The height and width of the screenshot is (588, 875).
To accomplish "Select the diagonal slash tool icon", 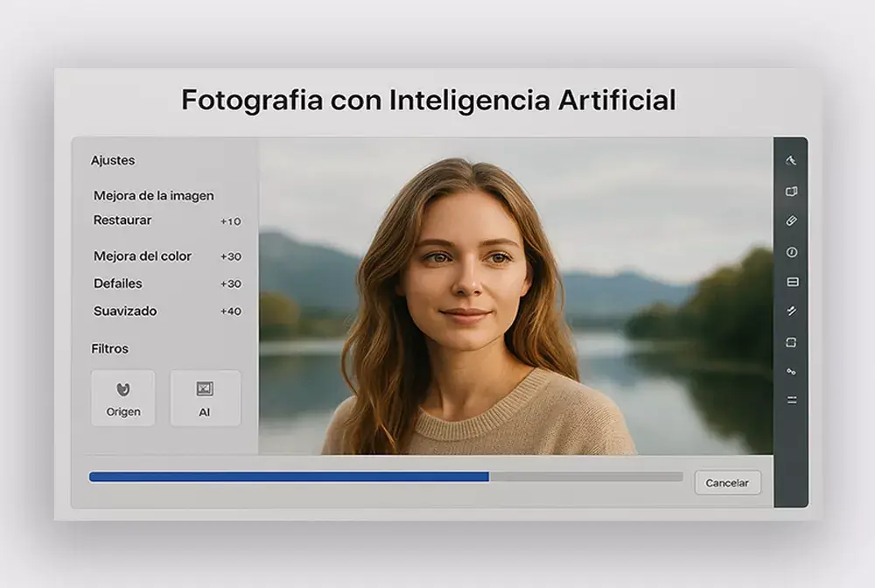I will coord(791,311).
